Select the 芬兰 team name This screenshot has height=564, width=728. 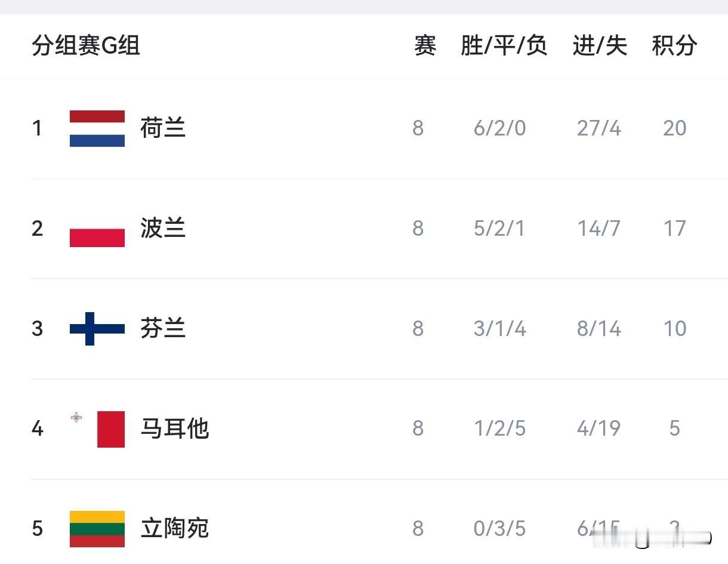[x=163, y=328]
